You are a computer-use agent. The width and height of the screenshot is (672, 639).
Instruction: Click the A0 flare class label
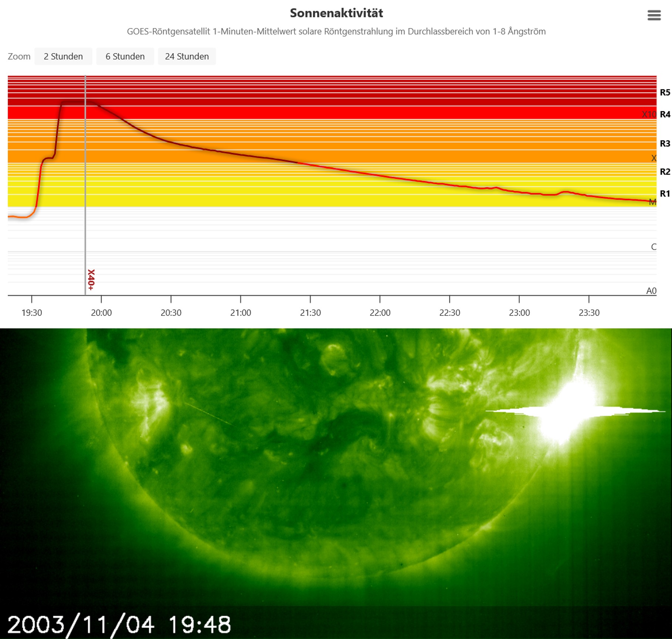tap(651, 291)
